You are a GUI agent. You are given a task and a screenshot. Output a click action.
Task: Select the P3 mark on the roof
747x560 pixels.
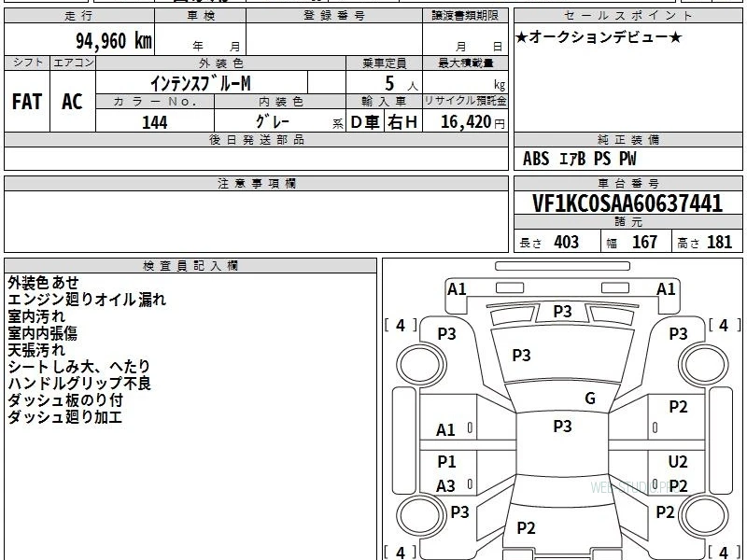coord(562,427)
